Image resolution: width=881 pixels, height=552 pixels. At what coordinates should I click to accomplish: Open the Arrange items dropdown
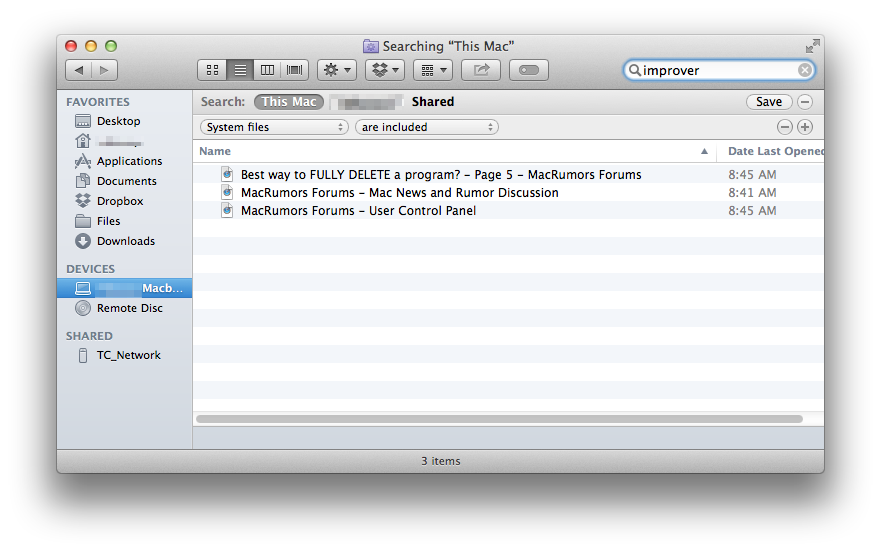coord(433,70)
